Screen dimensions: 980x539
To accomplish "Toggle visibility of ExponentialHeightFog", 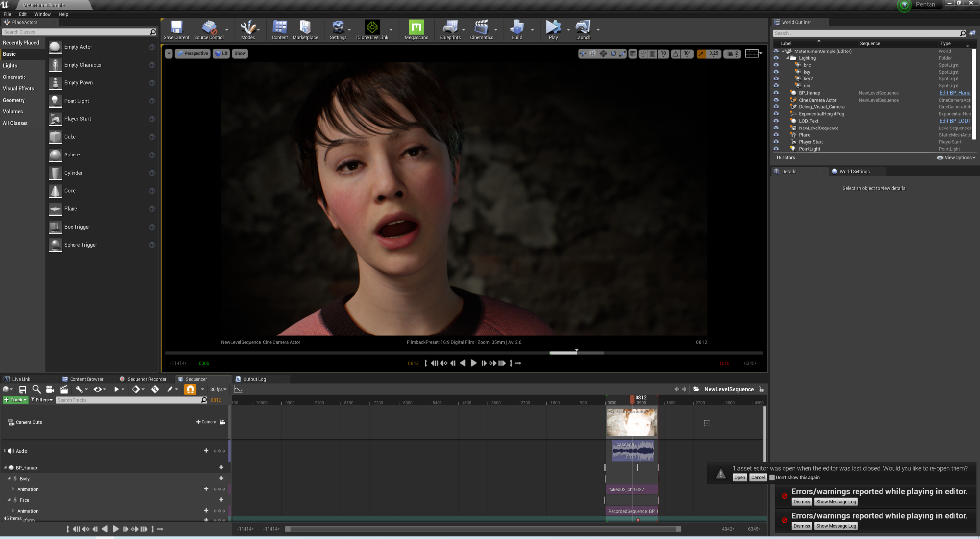I will pyautogui.click(x=776, y=114).
